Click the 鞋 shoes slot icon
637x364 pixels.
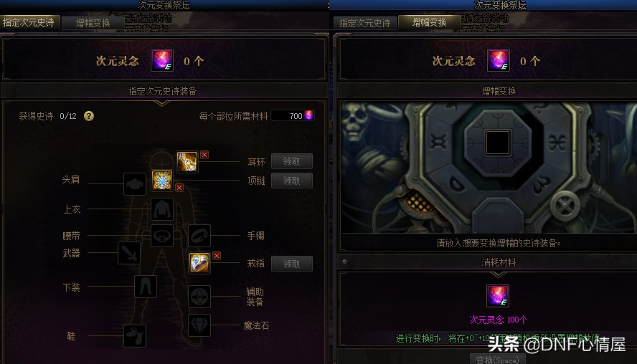(x=135, y=335)
